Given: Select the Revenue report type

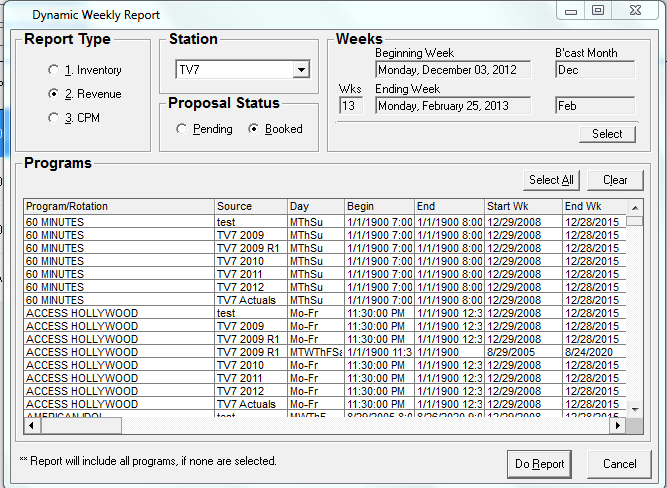Looking at the screenshot, I should (54, 94).
